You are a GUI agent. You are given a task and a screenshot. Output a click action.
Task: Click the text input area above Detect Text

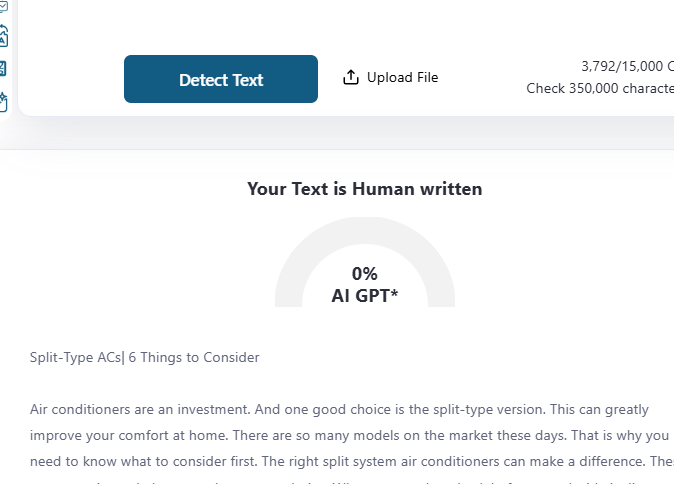coord(340,20)
